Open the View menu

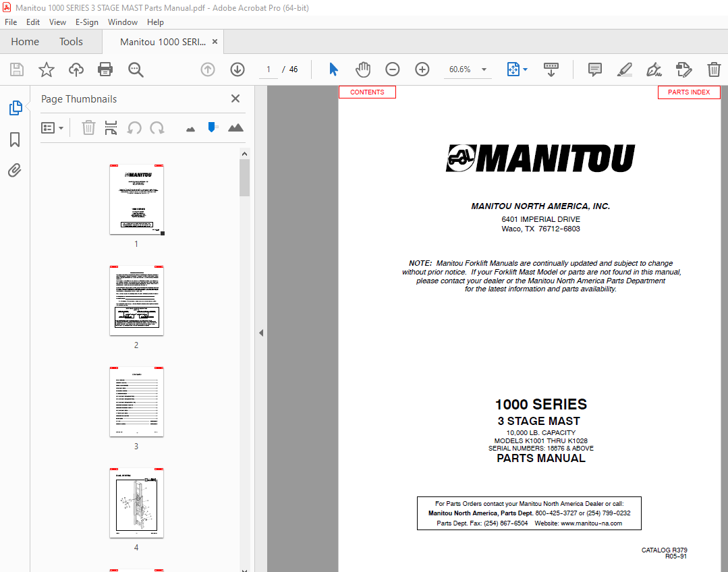coord(57,22)
